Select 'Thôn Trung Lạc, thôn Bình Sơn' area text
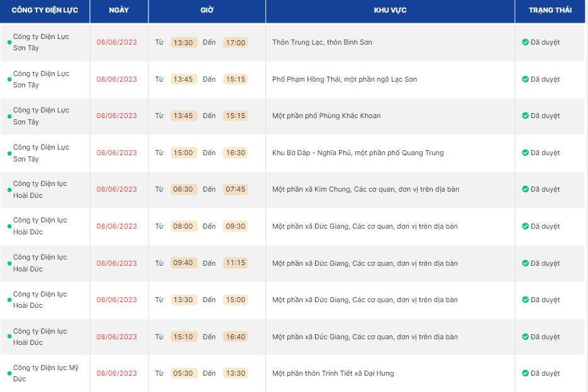Image resolution: width=588 pixels, height=392 pixels. coord(322,42)
